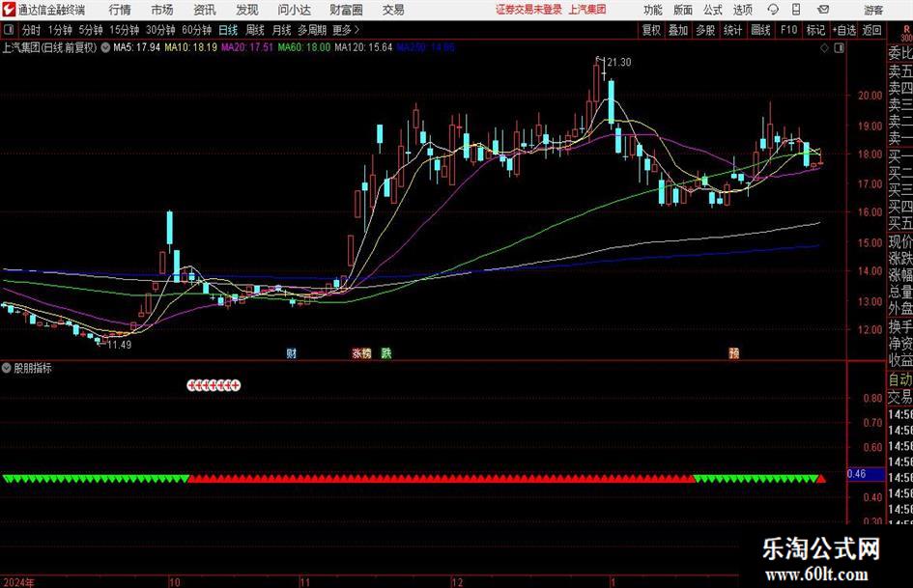This screenshot has width=913, height=588.
Task: Switch to 60分钟 chart period
Action: click(x=196, y=30)
